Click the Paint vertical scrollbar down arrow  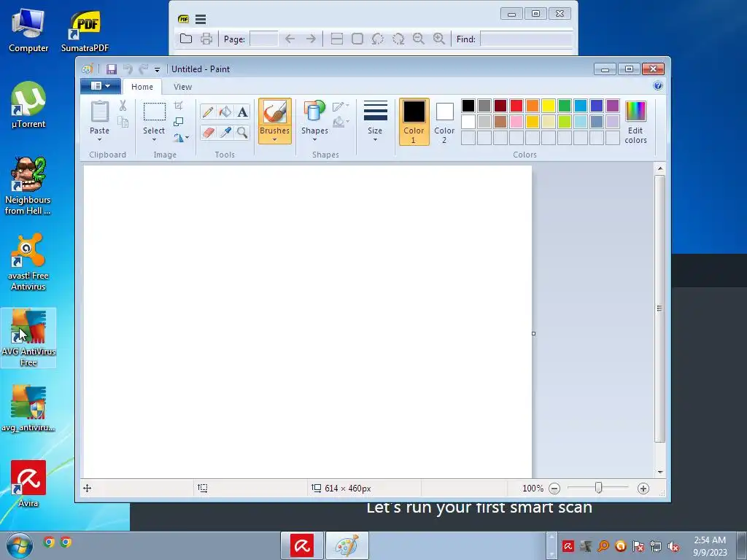(659, 472)
